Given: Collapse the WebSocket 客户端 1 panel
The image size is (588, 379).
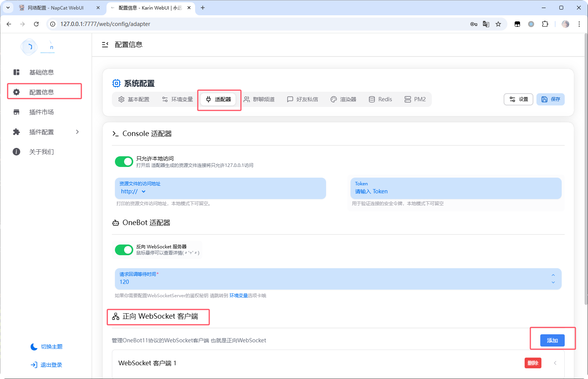Looking at the screenshot, I should (555, 363).
